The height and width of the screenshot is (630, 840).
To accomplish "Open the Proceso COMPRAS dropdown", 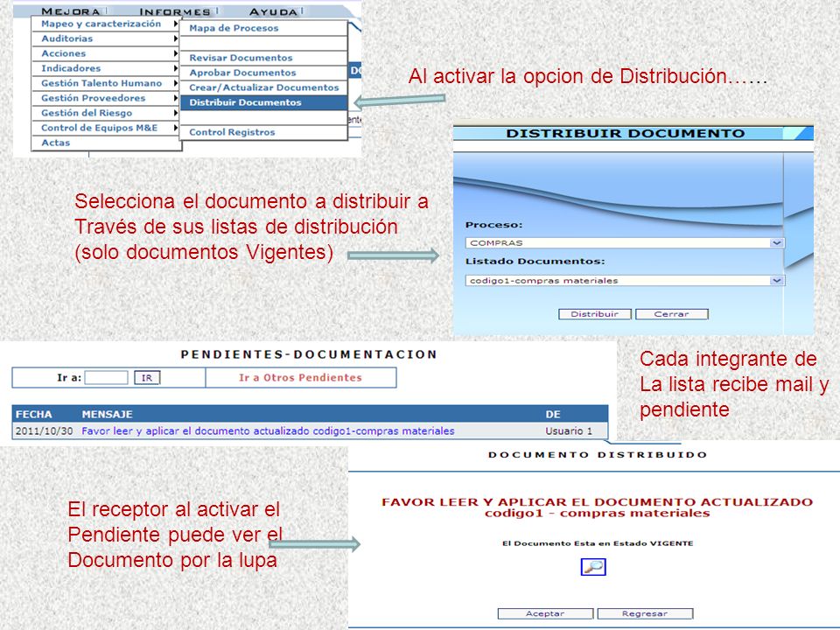I will point(625,243).
